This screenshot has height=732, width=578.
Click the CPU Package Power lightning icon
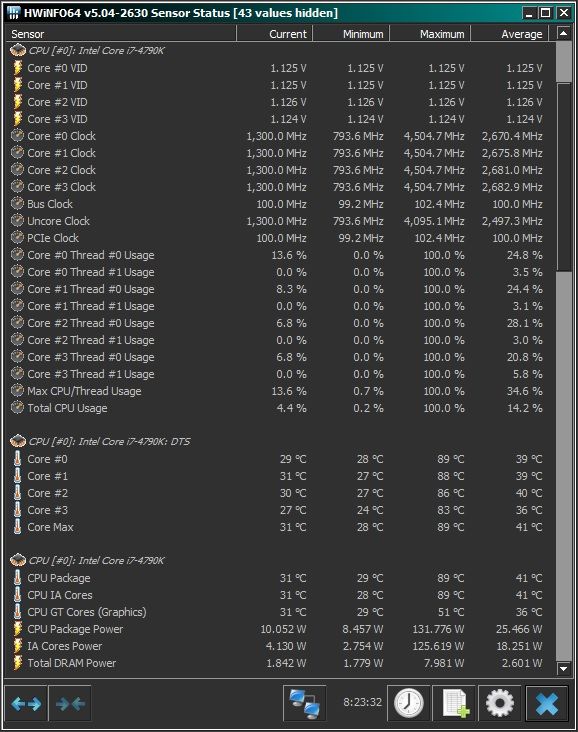tap(17, 629)
